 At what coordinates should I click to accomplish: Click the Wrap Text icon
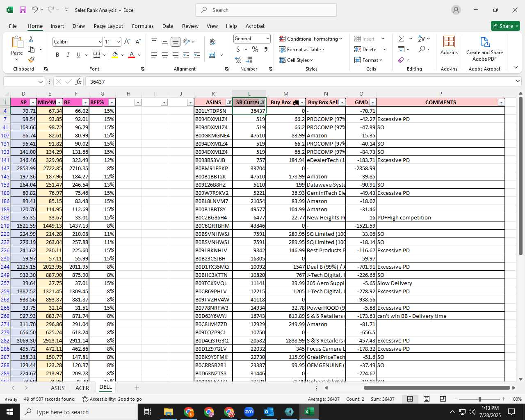coord(212,42)
